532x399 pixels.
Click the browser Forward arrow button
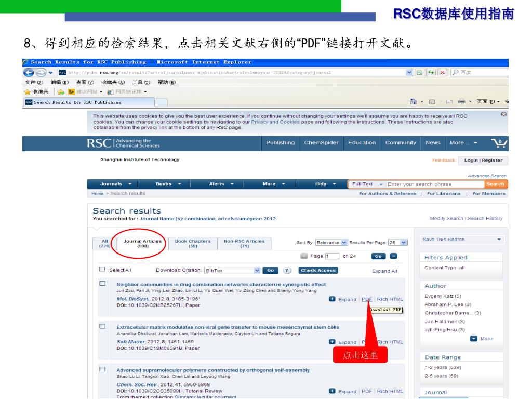click(x=41, y=72)
